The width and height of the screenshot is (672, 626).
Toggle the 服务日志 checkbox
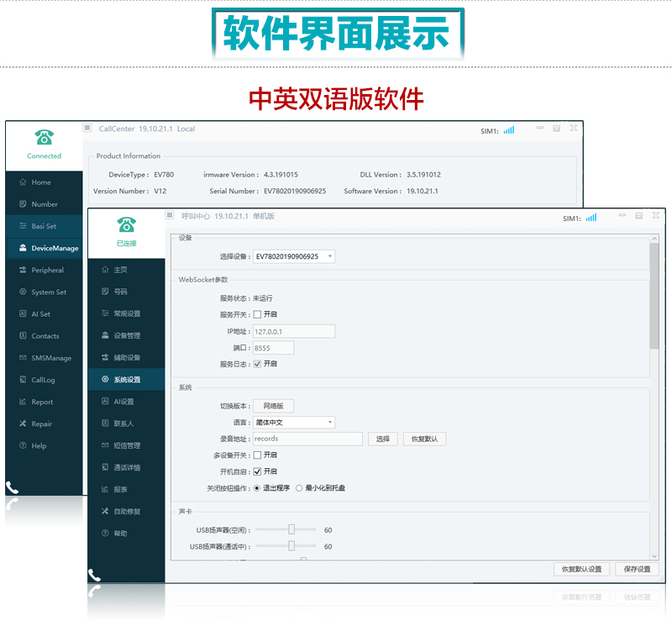[257, 364]
